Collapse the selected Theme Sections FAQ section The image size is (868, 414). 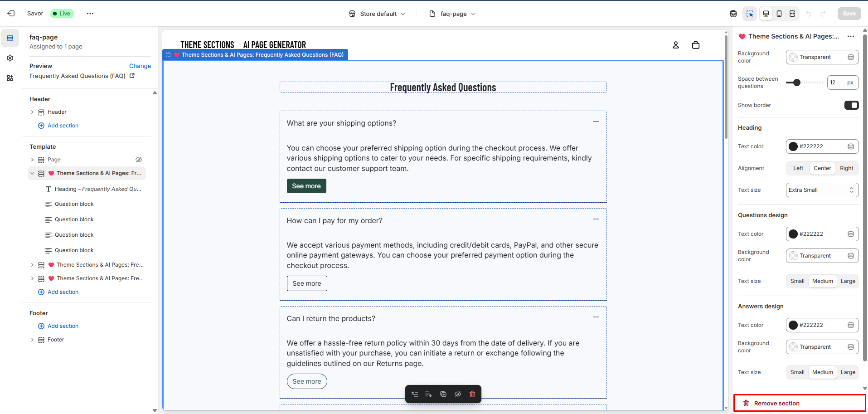click(x=32, y=173)
